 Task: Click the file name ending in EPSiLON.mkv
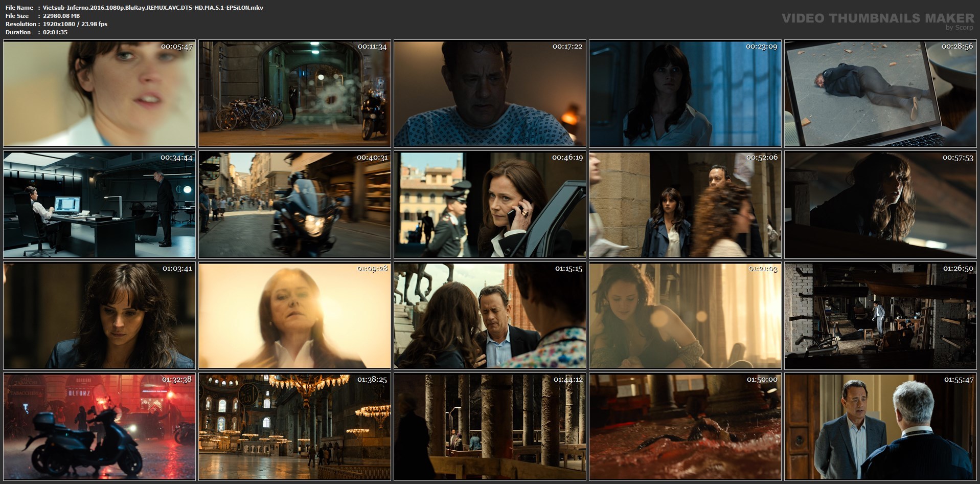(x=153, y=8)
